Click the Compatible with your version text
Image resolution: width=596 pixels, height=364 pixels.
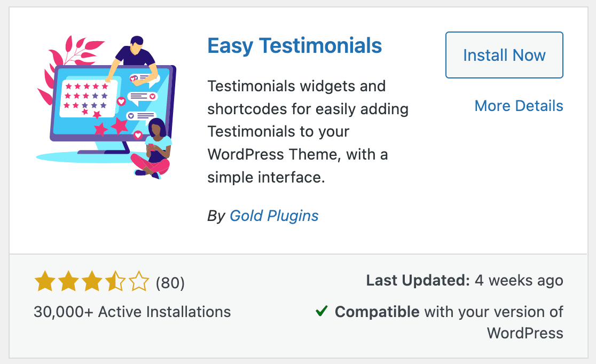(449, 322)
